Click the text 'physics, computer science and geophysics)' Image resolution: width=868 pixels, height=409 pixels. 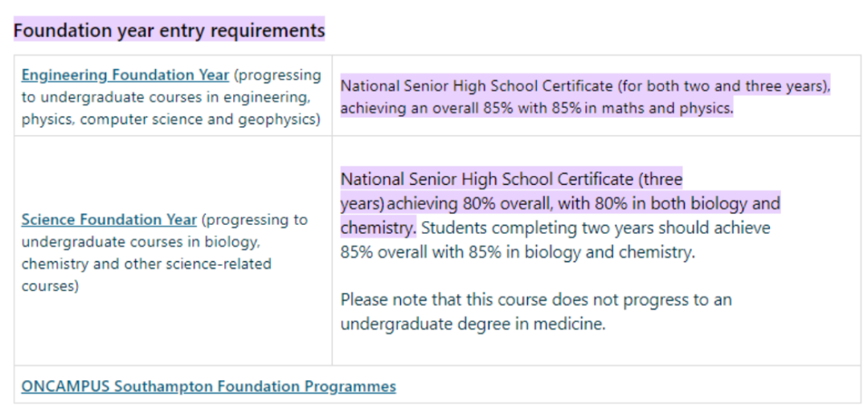coord(171,120)
